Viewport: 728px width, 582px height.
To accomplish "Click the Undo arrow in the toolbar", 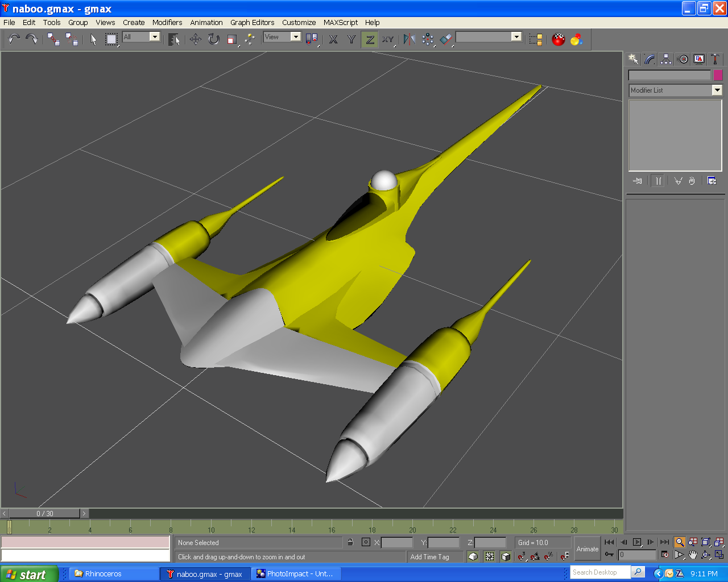I will pyautogui.click(x=14, y=39).
